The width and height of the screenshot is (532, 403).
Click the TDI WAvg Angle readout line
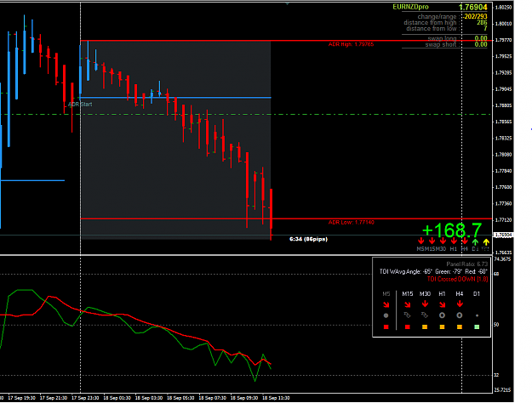click(433, 271)
